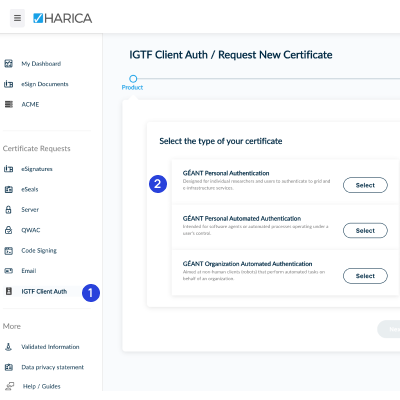Select GÉANT Personal Automated Authentication certificate
The image size is (400, 400).
point(365,231)
